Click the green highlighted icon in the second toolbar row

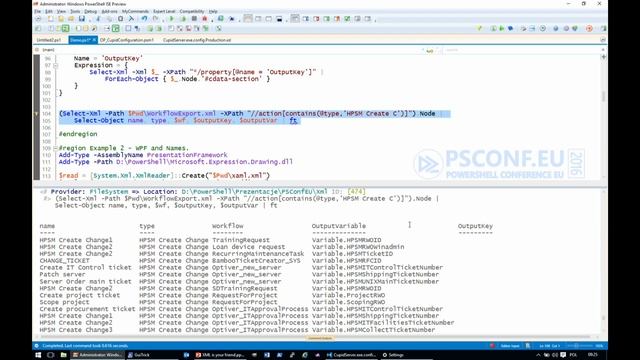pos(65,29)
